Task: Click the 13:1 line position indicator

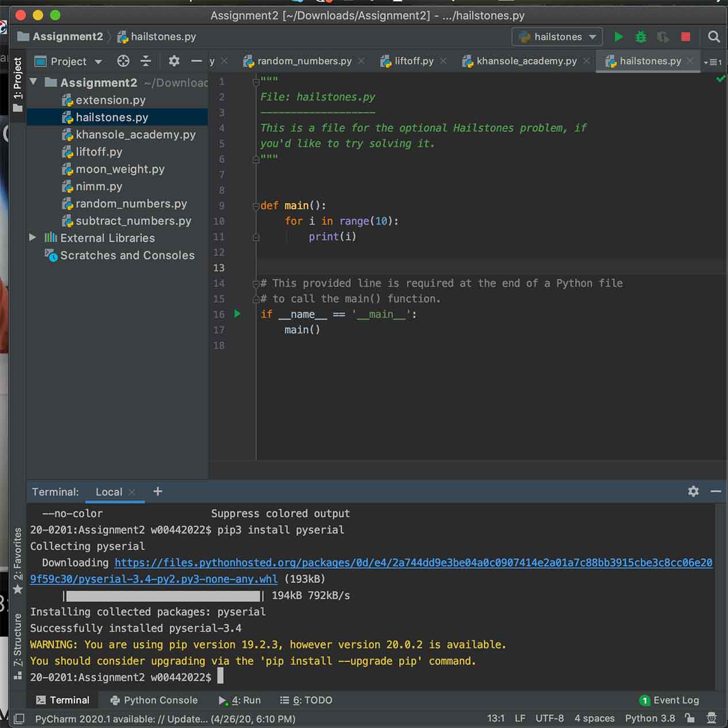Action: pos(496,718)
